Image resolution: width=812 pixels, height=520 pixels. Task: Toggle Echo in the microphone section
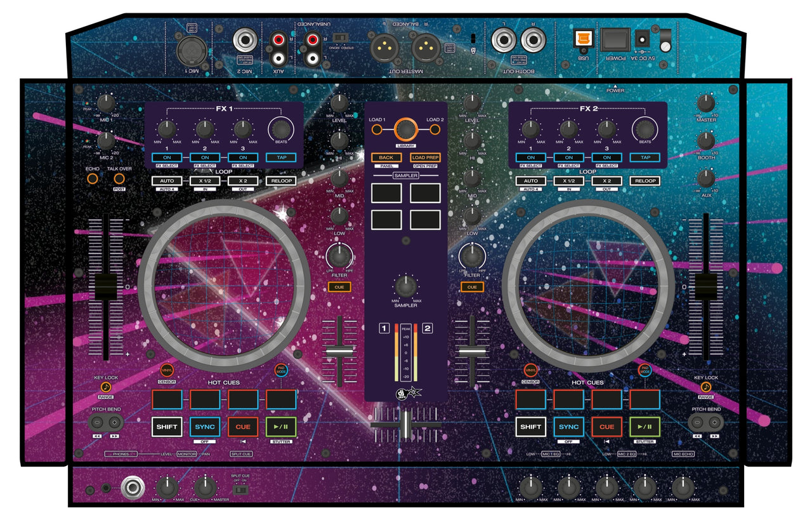91,178
